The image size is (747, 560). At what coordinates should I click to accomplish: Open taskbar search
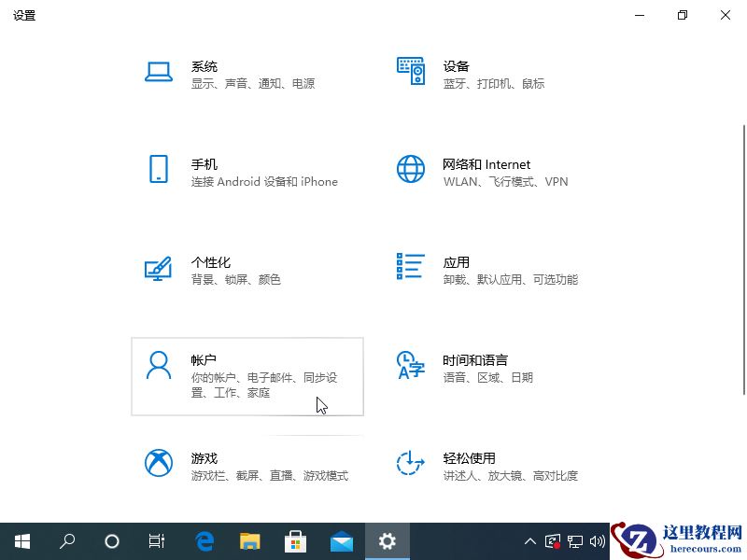pyautogui.click(x=66, y=541)
